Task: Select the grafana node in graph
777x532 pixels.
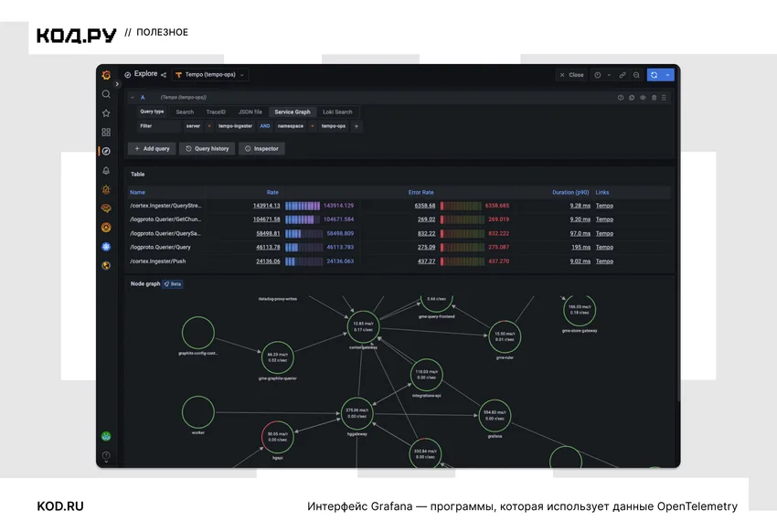Action: click(x=495, y=416)
